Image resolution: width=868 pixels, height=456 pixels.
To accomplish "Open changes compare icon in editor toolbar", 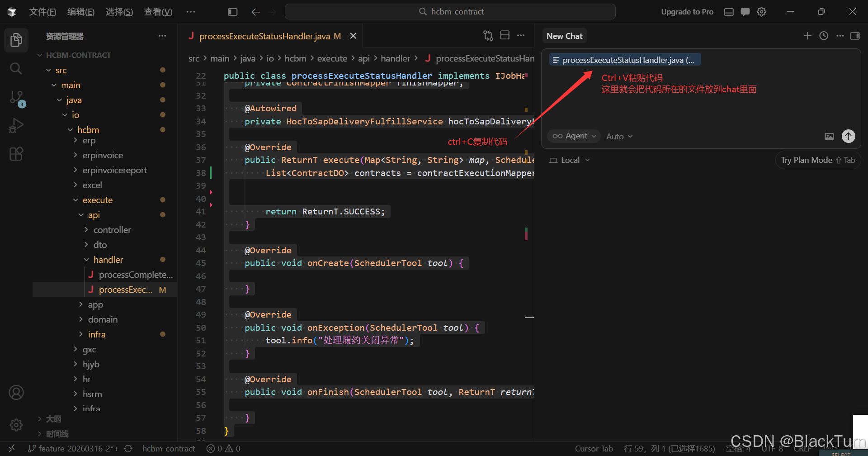I will pyautogui.click(x=488, y=35).
